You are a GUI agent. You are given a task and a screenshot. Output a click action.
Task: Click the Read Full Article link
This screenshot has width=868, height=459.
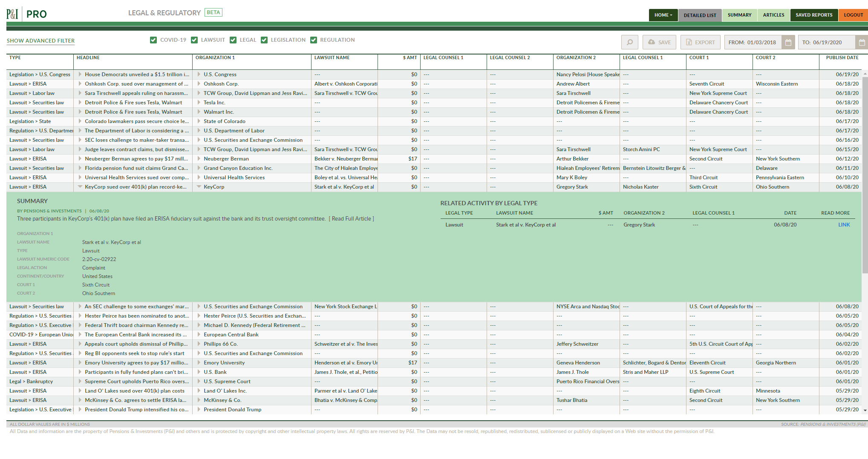click(351, 219)
